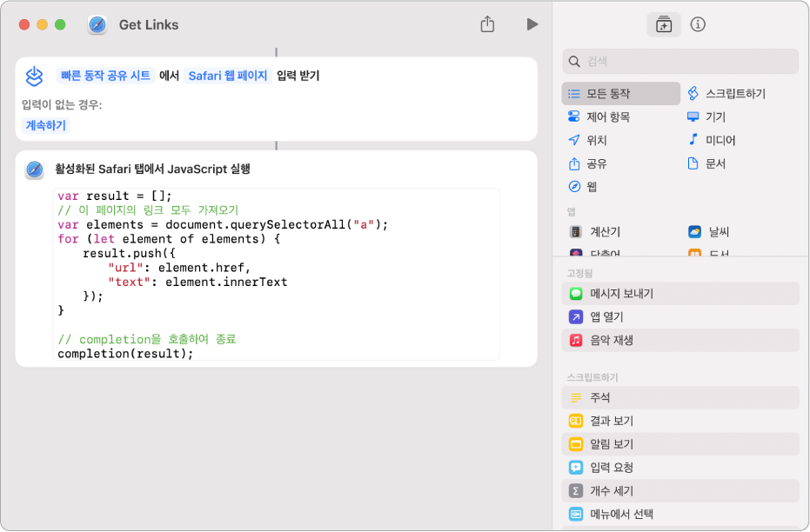Add the 개수 세기 action

point(680,491)
